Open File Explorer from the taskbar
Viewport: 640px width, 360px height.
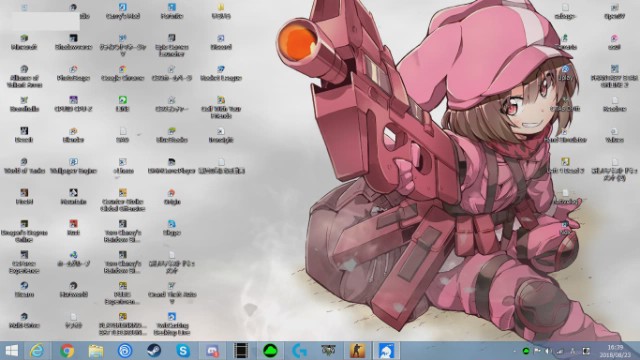click(x=96, y=351)
